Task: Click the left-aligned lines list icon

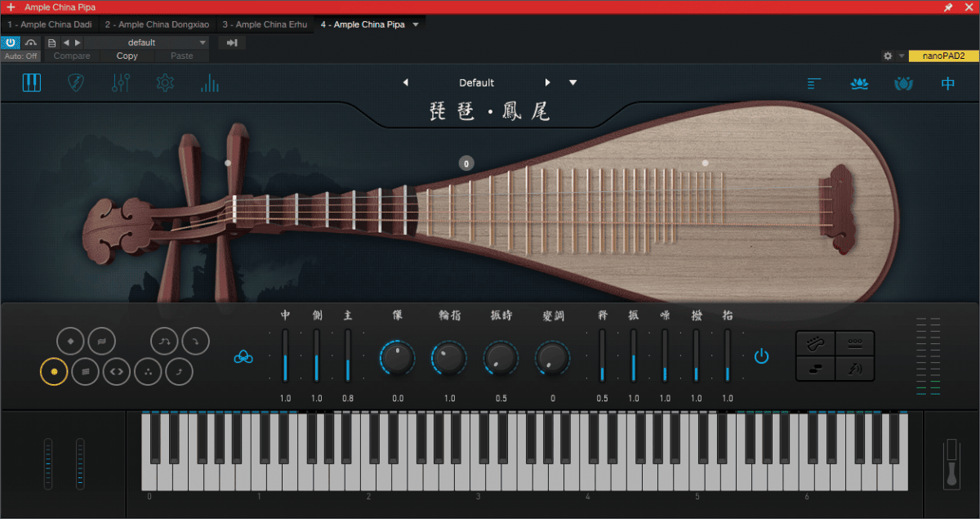Action: (814, 83)
